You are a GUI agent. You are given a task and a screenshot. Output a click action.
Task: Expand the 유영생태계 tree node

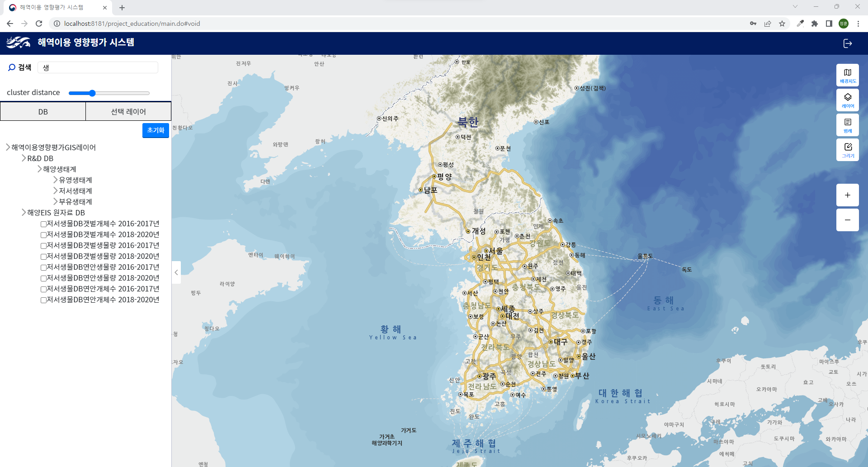pos(55,180)
